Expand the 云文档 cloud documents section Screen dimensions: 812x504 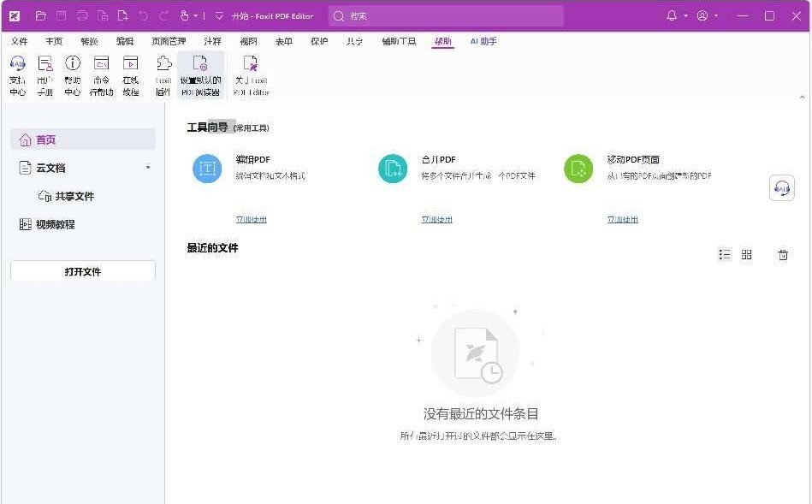point(148,168)
